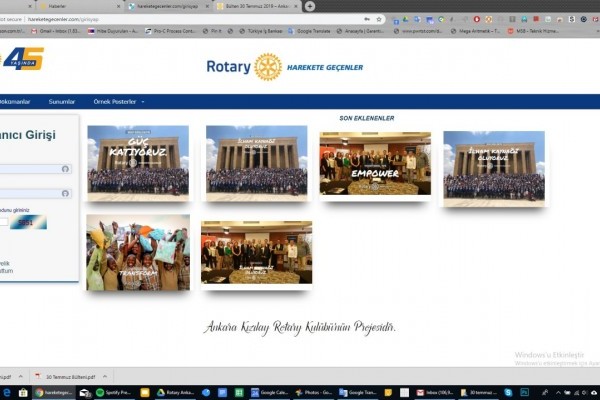Close the Bülten 30 Temmuz 2019 tab

(296, 7)
